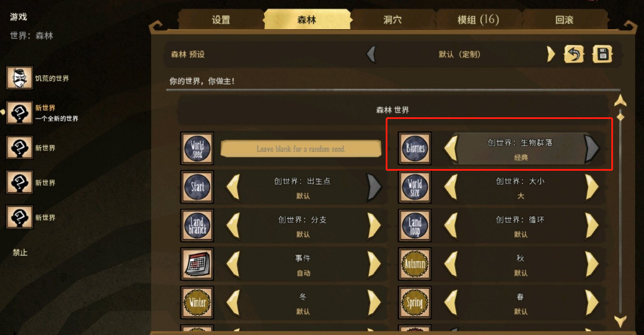Click the save preset floppy disk icon

click(602, 54)
